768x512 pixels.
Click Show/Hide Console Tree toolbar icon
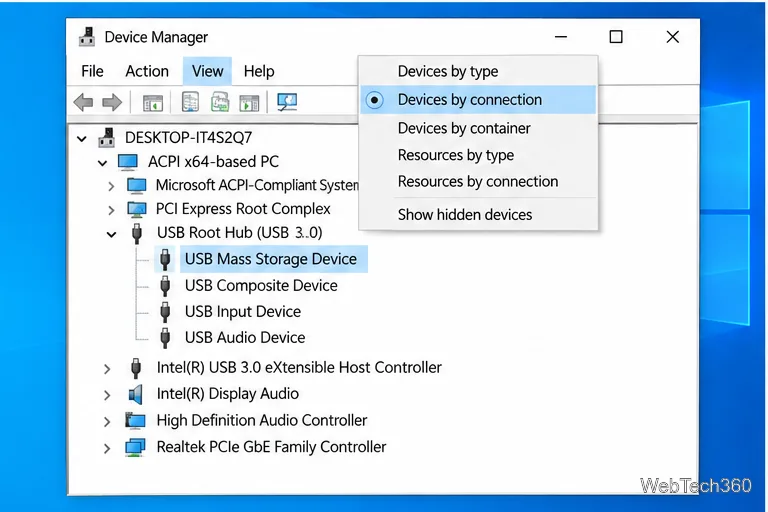point(153,103)
